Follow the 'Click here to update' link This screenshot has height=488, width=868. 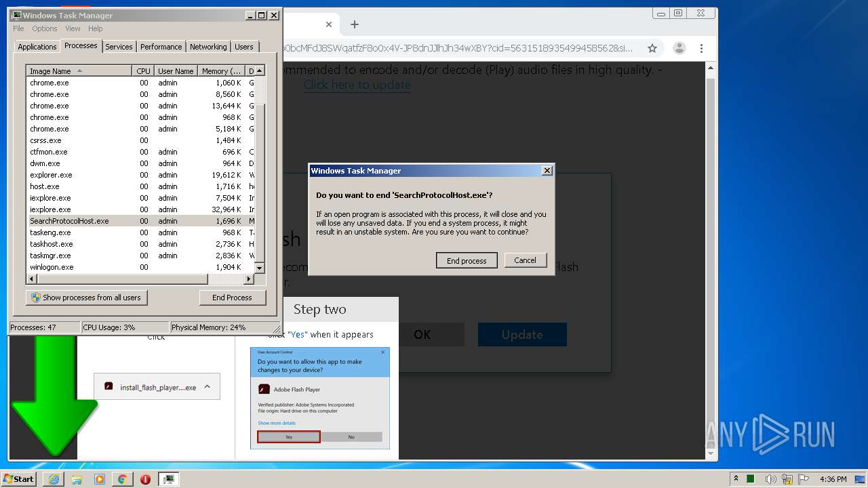click(x=357, y=85)
